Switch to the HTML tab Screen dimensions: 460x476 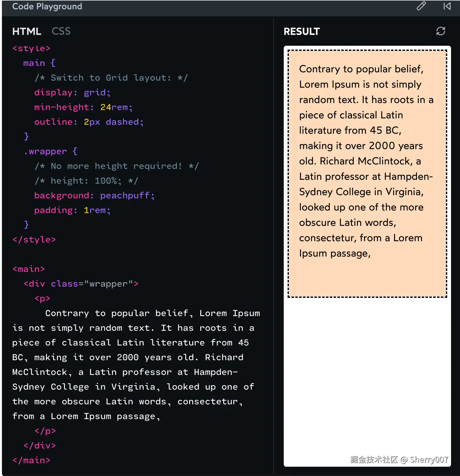click(x=27, y=31)
